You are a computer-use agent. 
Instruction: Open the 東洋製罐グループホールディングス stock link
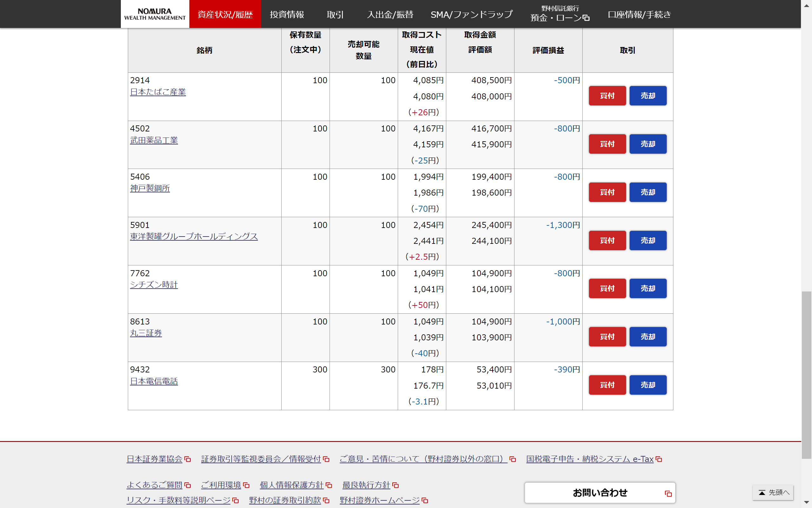pyautogui.click(x=193, y=237)
